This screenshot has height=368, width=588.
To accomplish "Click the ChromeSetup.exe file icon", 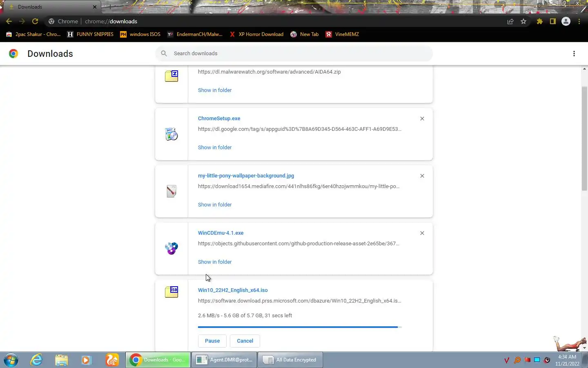I will tap(171, 134).
